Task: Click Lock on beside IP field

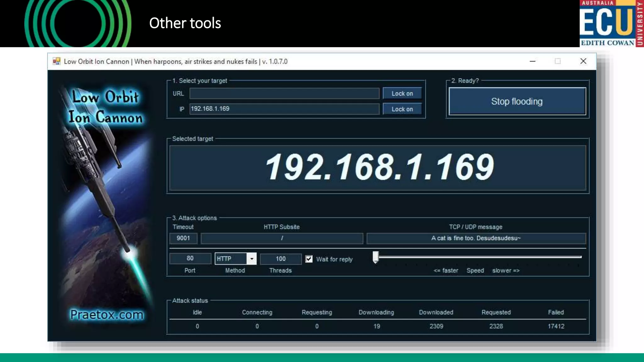Action: [402, 109]
